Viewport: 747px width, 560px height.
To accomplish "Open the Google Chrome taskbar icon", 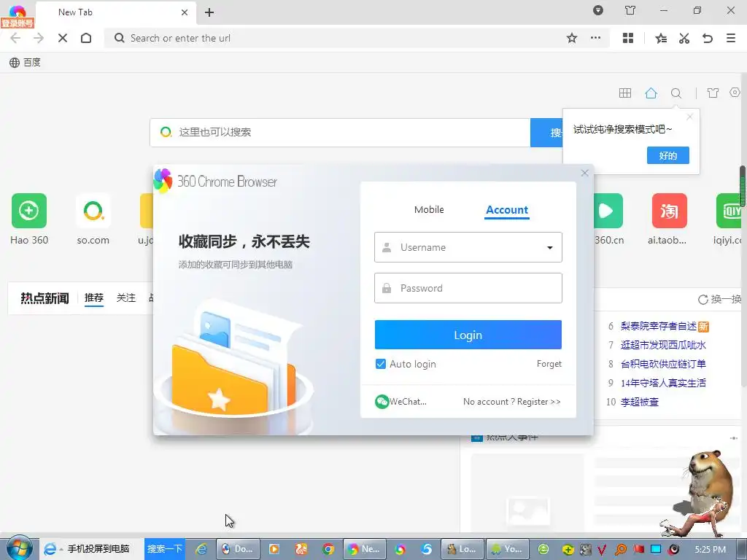I will pyautogui.click(x=328, y=549).
